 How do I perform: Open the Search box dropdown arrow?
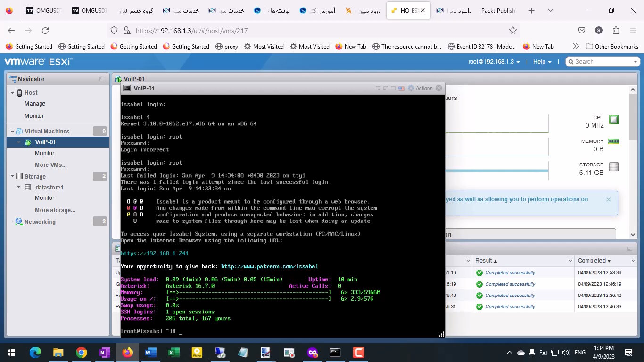click(635, 62)
